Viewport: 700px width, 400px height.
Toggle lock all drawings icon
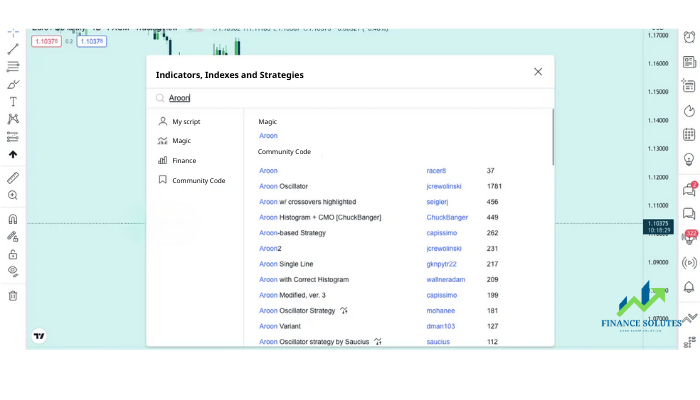coord(13,254)
